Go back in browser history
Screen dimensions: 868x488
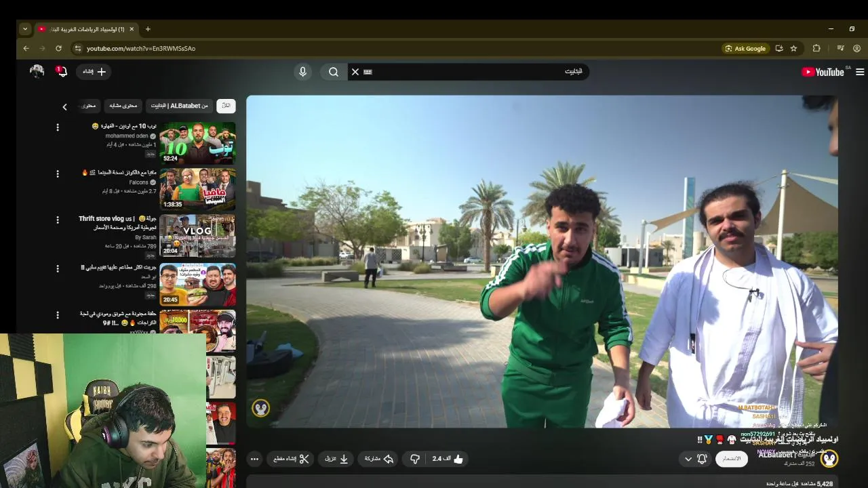click(26, 48)
